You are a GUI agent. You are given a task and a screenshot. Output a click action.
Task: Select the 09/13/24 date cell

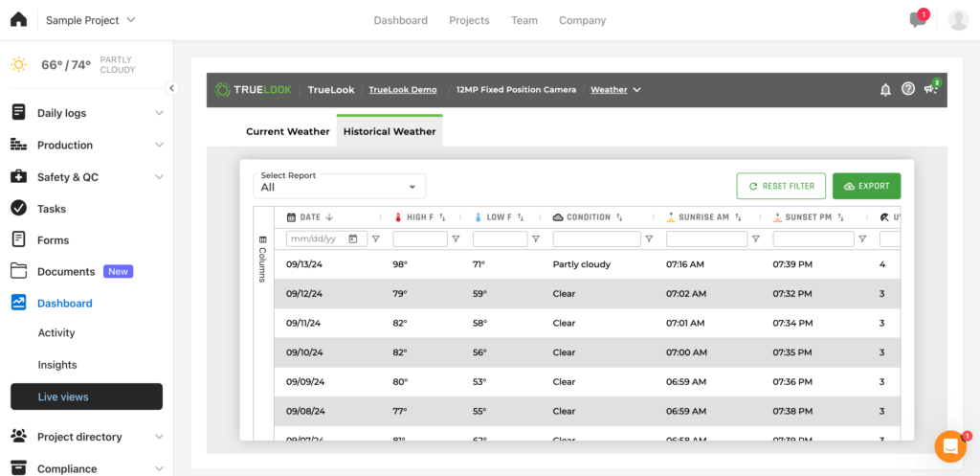tap(304, 264)
